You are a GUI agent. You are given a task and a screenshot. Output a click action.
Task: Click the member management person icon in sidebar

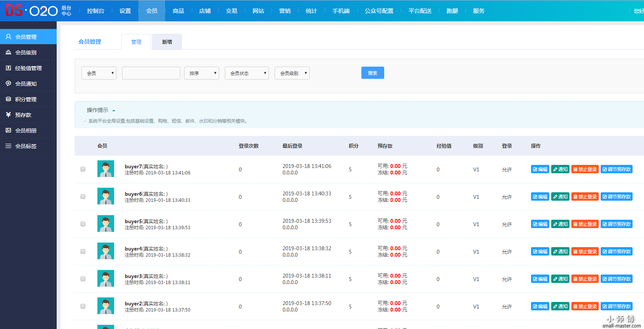[x=8, y=37]
